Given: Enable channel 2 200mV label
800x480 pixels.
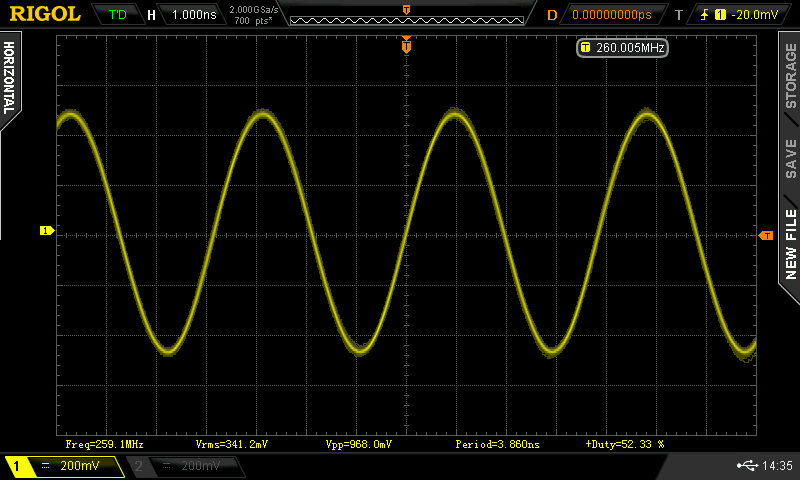Looking at the screenshot, I should pos(185,466).
